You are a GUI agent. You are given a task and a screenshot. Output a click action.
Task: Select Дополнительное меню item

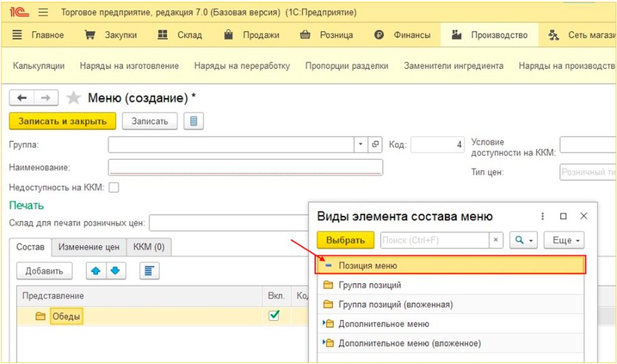450,324
